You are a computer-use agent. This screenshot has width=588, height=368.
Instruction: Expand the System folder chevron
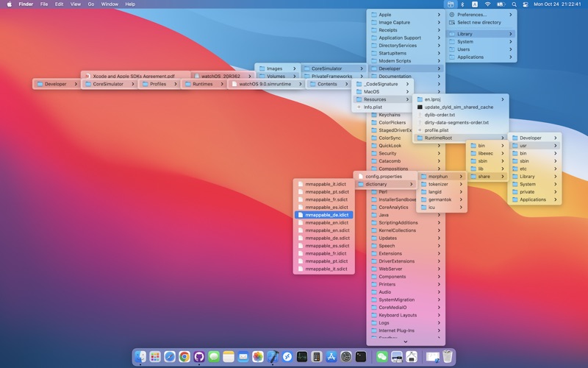[510, 42]
